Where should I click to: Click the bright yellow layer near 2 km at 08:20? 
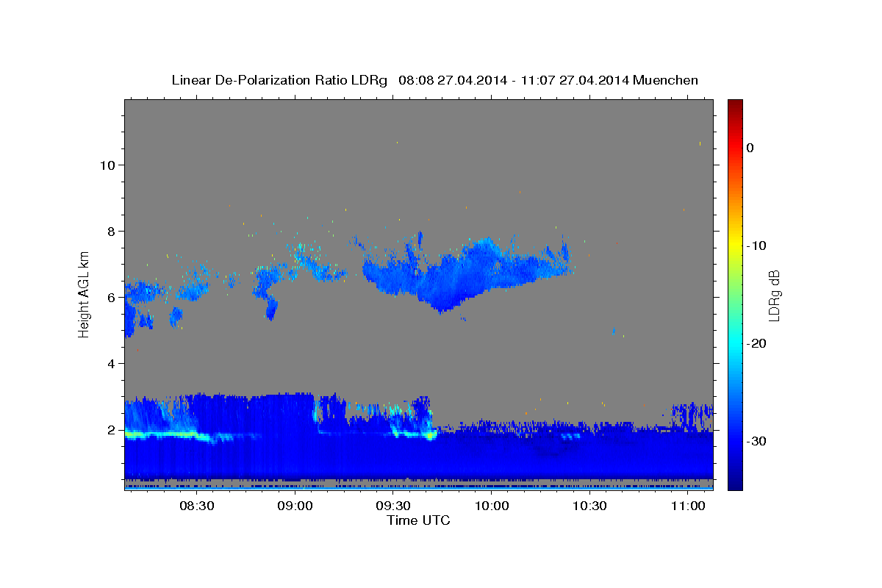(162, 434)
